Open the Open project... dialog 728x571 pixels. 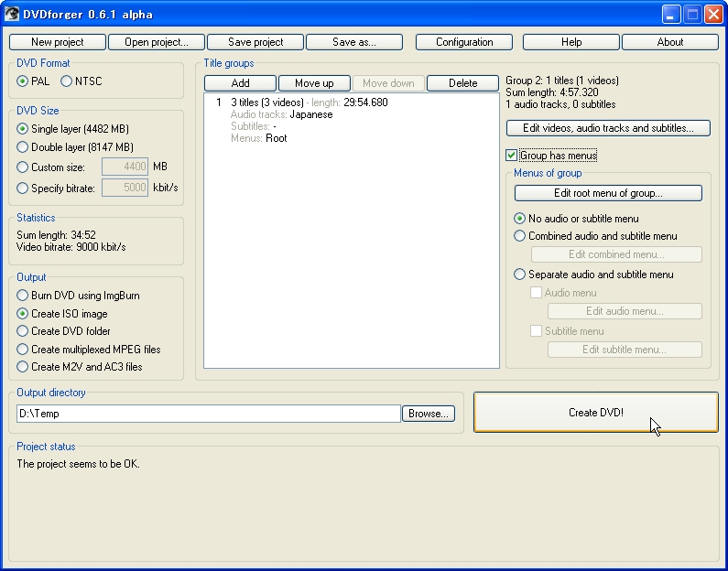(x=157, y=42)
